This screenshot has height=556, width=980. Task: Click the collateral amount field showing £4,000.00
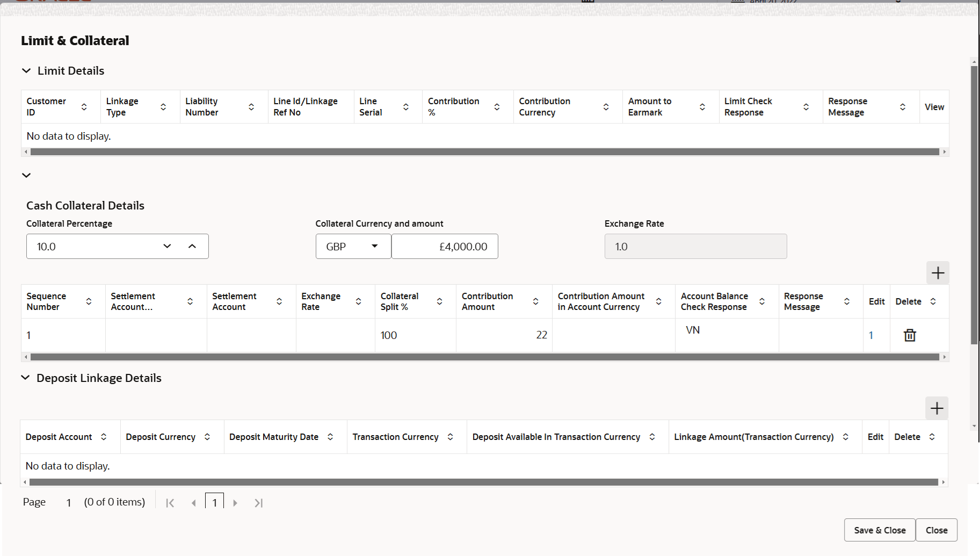pos(445,246)
